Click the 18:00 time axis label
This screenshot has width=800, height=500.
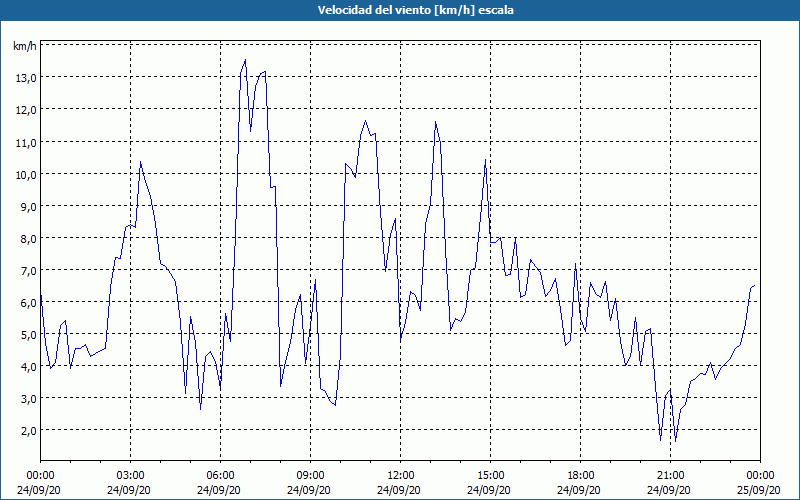(x=581, y=476)
